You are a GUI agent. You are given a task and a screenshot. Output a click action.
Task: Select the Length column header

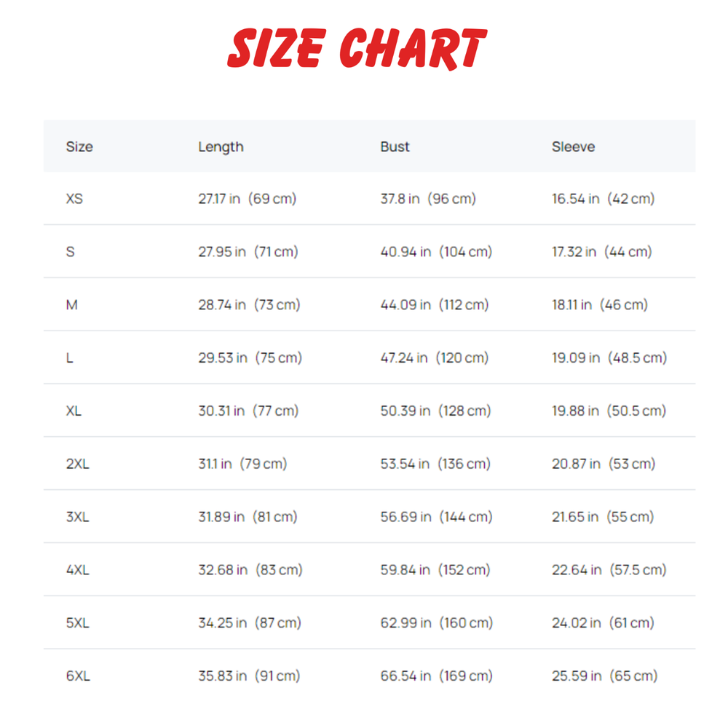click(x=221, y=146)
